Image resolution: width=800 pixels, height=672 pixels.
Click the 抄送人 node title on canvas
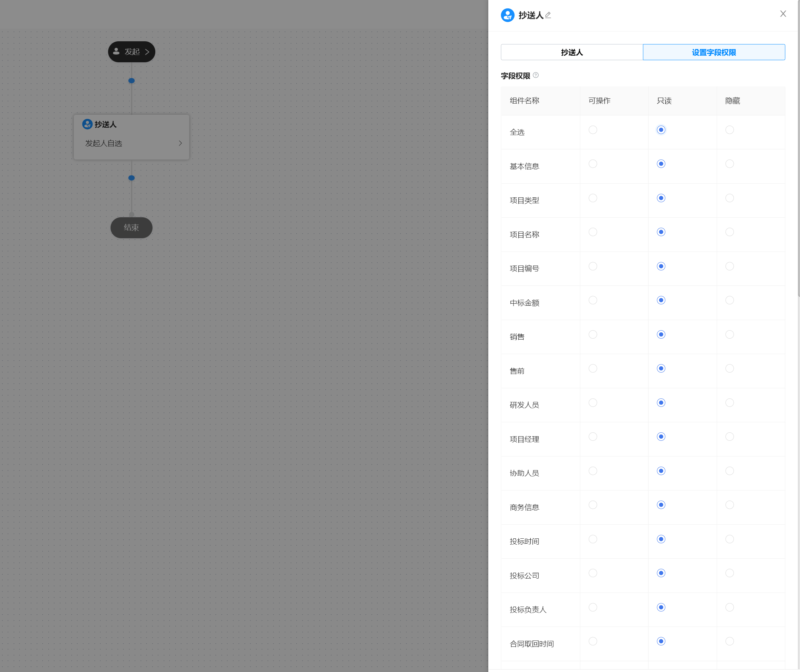coord(106,125)
